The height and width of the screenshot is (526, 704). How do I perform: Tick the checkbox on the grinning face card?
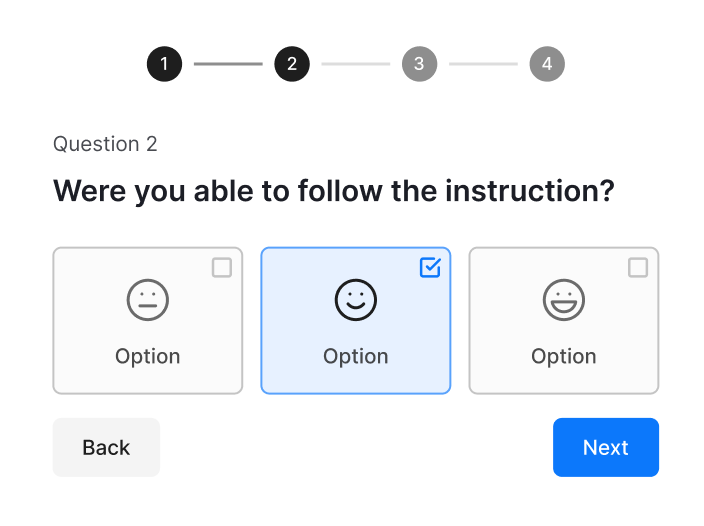638,267
